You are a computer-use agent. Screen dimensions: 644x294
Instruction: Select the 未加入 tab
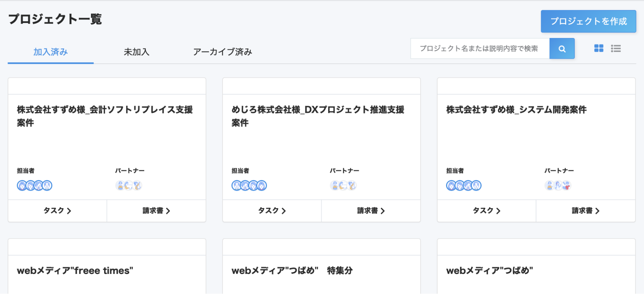click(136, 52)
